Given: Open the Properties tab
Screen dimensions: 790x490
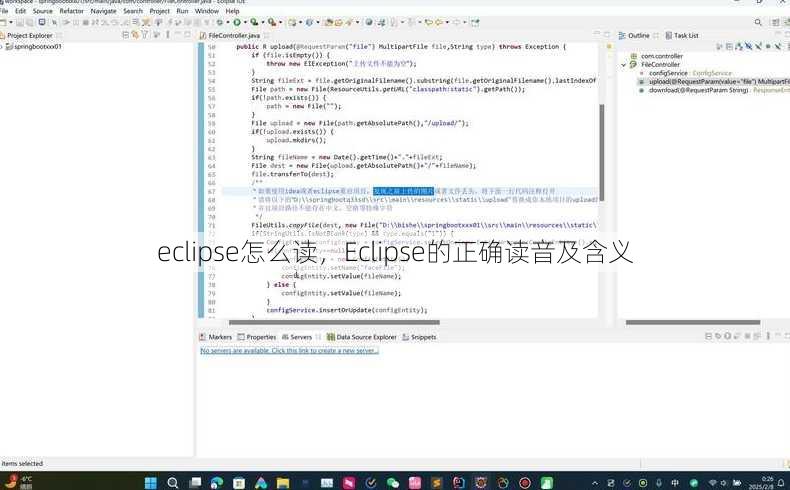Looking at the screenshot, I should 257,337.
